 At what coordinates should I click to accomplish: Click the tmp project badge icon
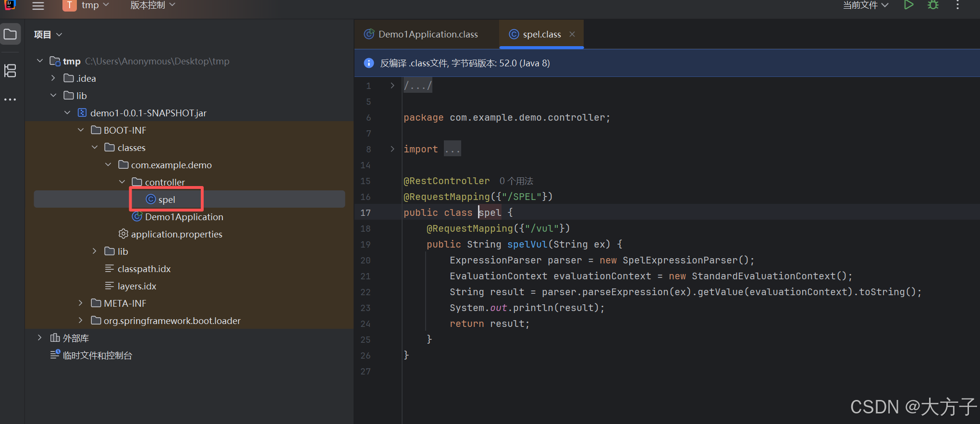[x=70, y=5]
